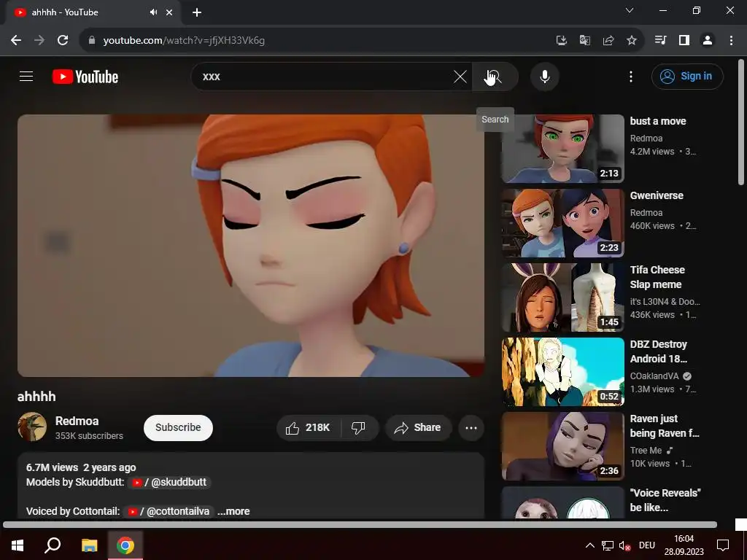Click the install app icon in address bar
The width and height of the screenshot is (747, 560).
[x=562, y=41]
